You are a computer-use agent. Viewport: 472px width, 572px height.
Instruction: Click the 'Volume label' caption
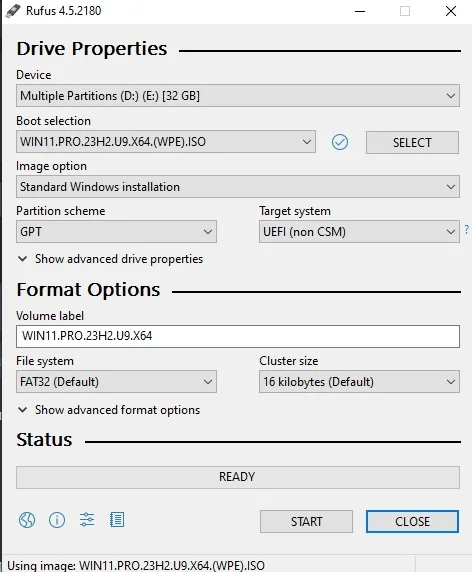(50, 316)
